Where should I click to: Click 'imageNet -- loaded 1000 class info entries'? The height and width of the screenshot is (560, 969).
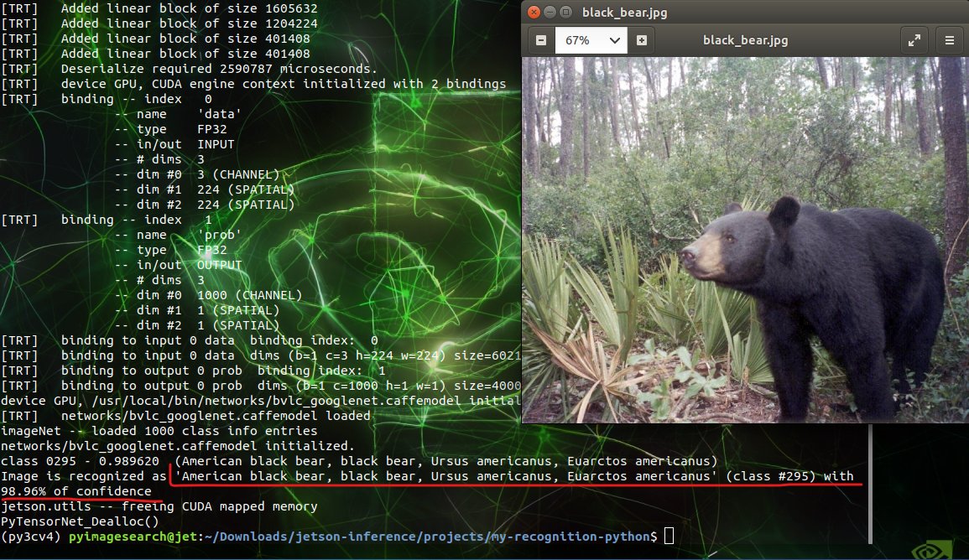(x=159, y=431)
